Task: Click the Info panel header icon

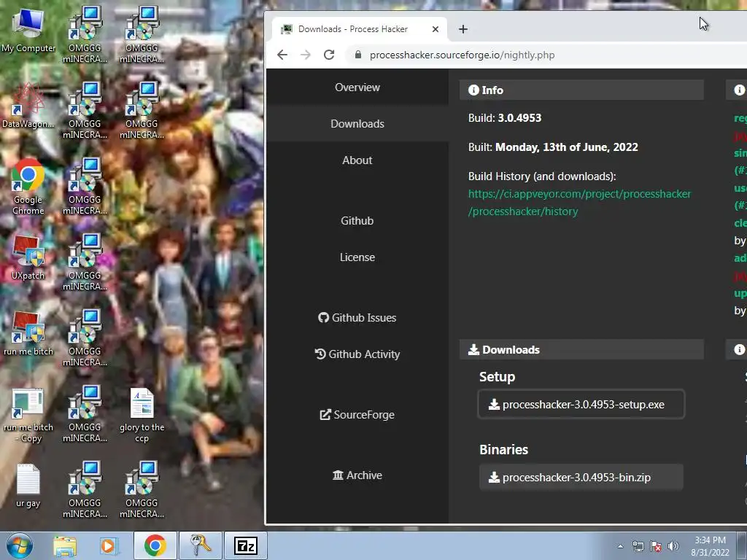Action: [473, 90]
